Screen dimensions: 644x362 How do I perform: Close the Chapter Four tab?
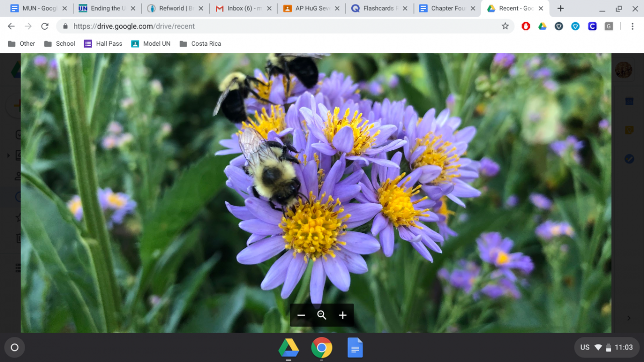[x=473, y=9]
